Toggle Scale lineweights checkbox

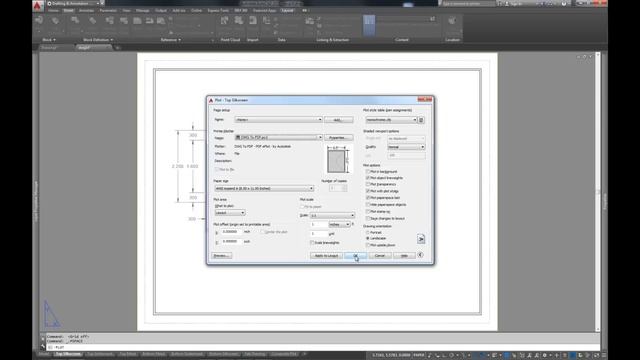click(312, 242)
